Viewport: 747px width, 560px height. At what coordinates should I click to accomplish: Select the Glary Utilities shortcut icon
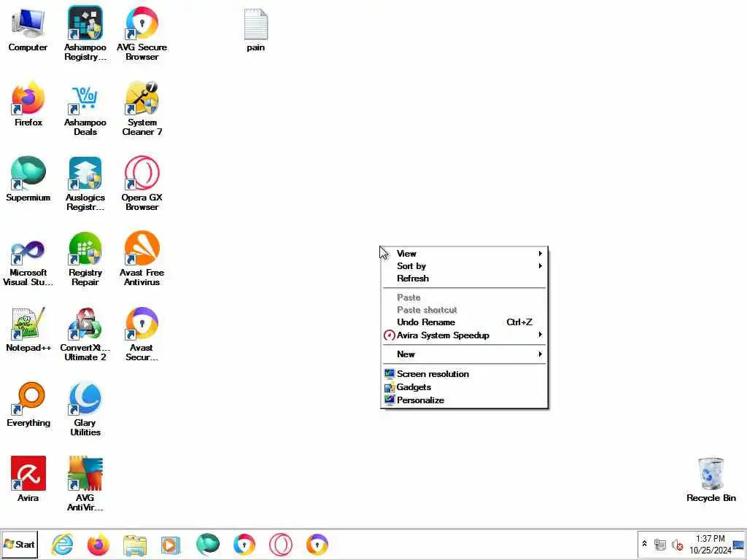click(x=85, y=410)
